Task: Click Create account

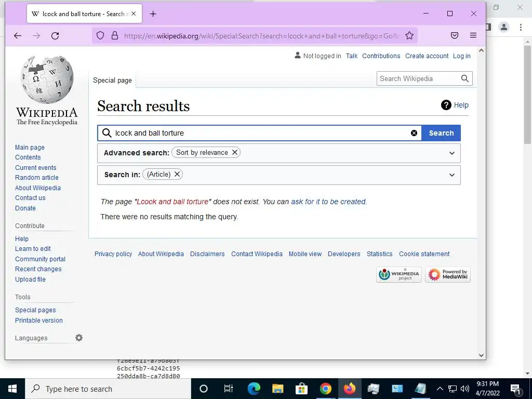Action: coord(427,56)
